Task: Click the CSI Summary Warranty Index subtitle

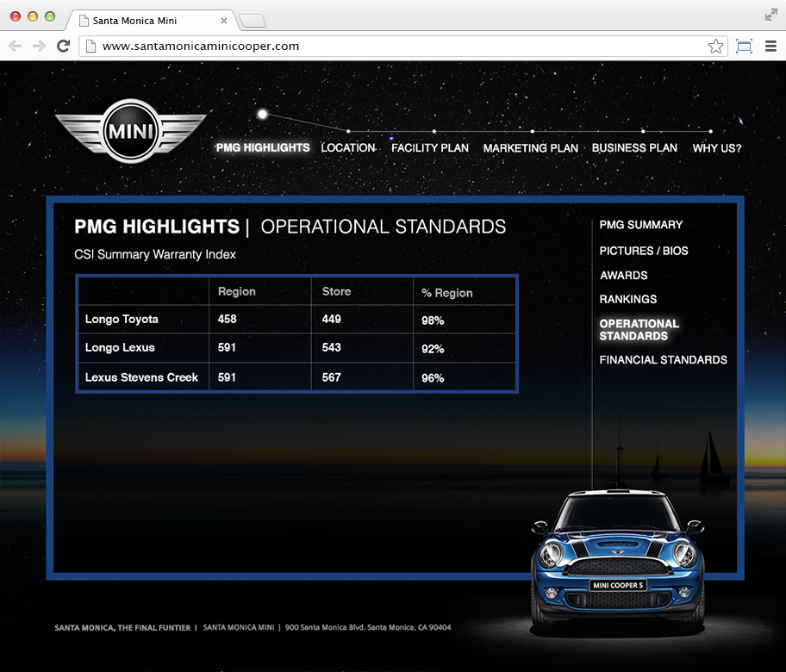Action: 155,254
